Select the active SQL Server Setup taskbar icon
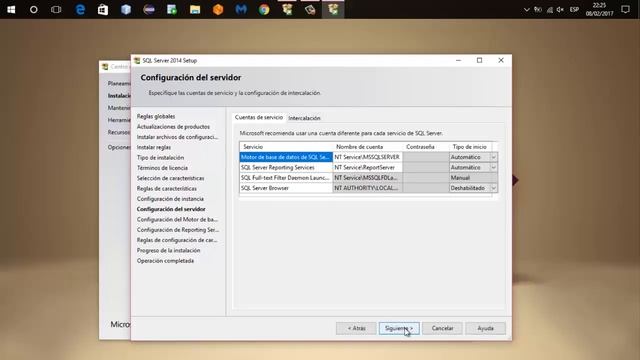 click(333, 9)
